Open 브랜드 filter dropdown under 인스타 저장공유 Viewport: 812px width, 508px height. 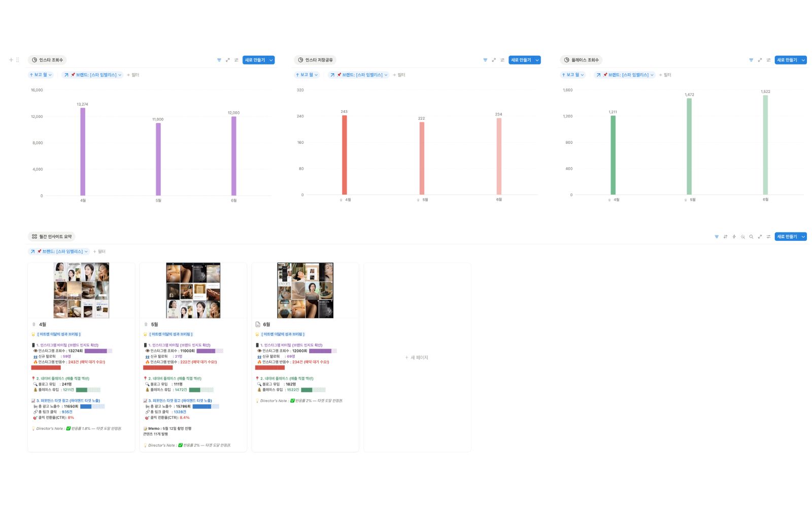359,75
